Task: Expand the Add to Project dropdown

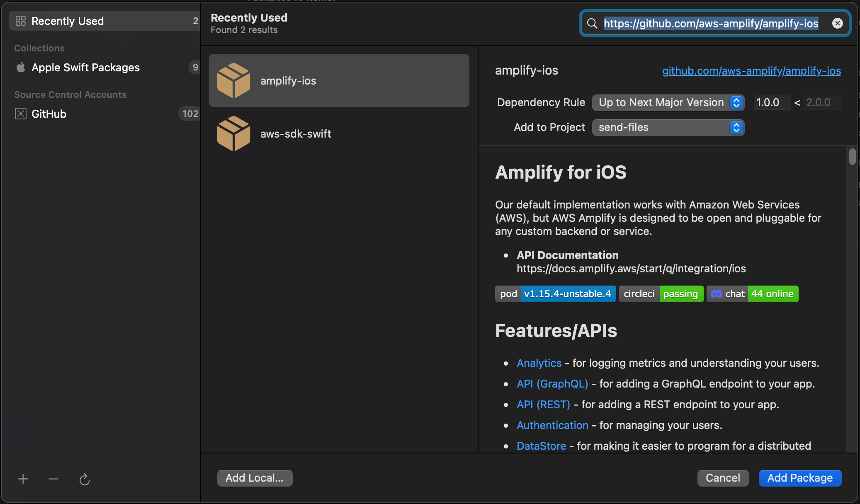Action: click(667, 126)
